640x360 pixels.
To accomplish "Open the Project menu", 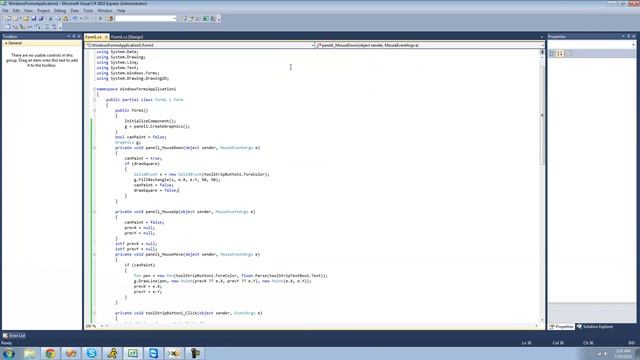I will 43,11.
